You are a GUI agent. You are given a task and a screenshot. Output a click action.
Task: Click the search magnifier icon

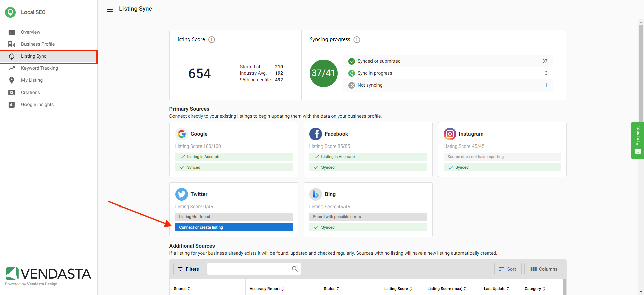click(x=295, y=269)
